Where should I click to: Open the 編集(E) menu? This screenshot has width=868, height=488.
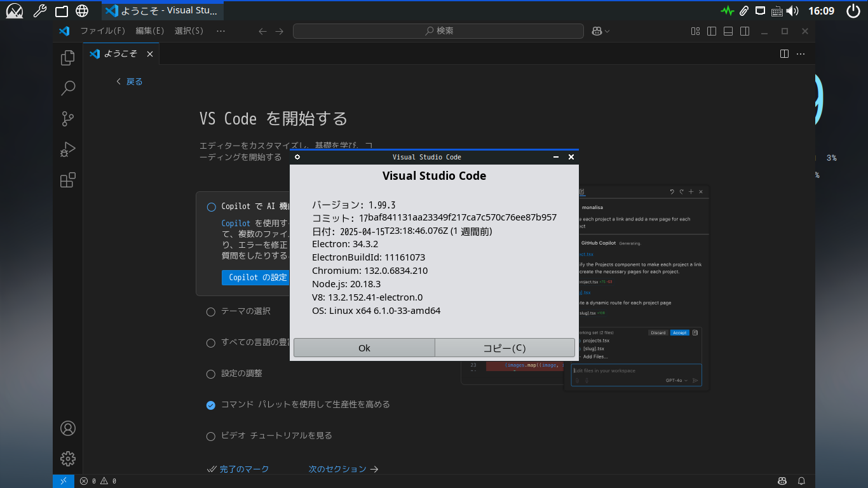coord(150,31)
